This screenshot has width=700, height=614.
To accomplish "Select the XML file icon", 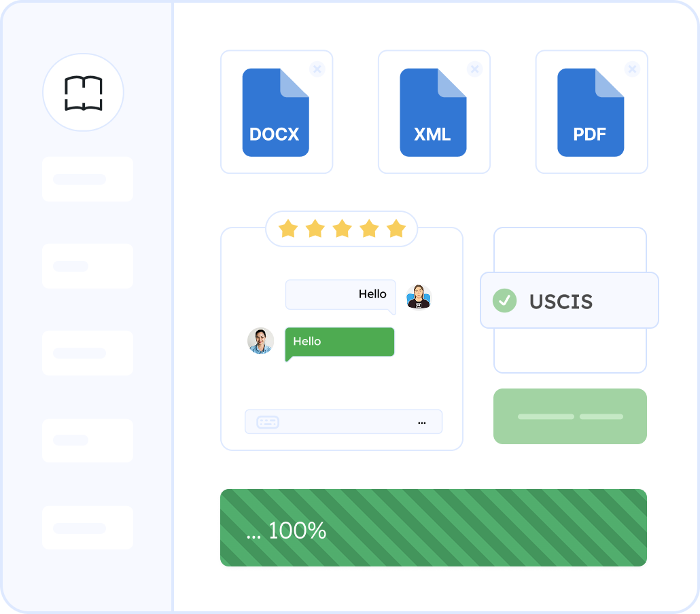I will tap(433, 113).
